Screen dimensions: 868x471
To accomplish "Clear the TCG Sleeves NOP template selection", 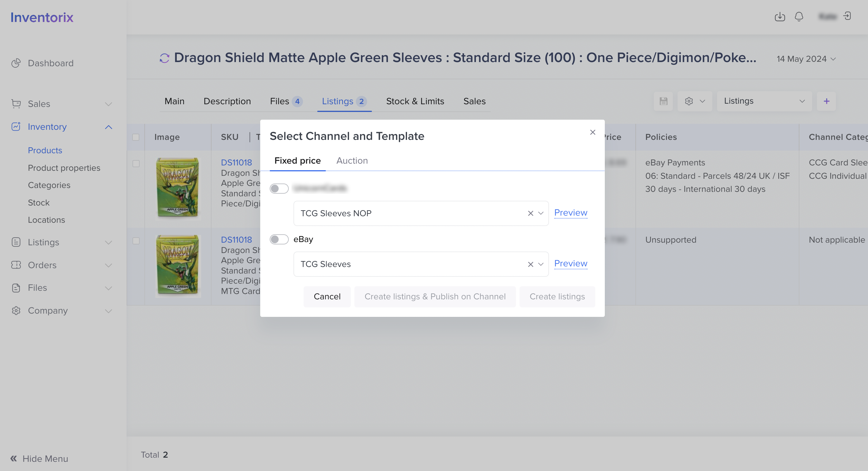I will 530,213.
